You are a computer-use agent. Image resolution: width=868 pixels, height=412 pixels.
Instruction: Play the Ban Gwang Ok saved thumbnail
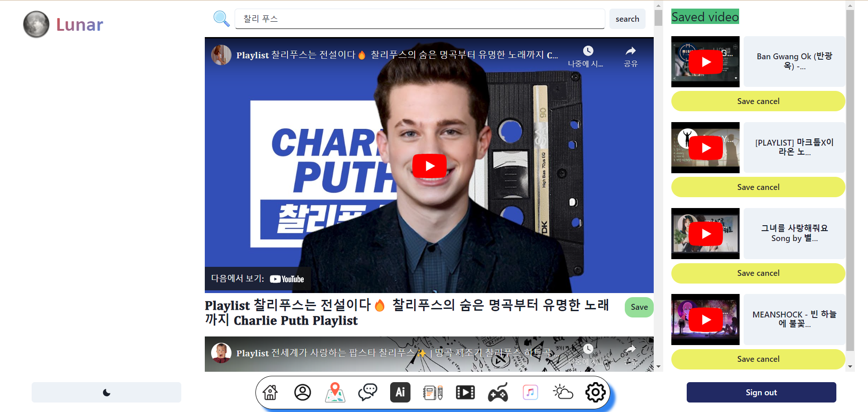coord(706,62)
